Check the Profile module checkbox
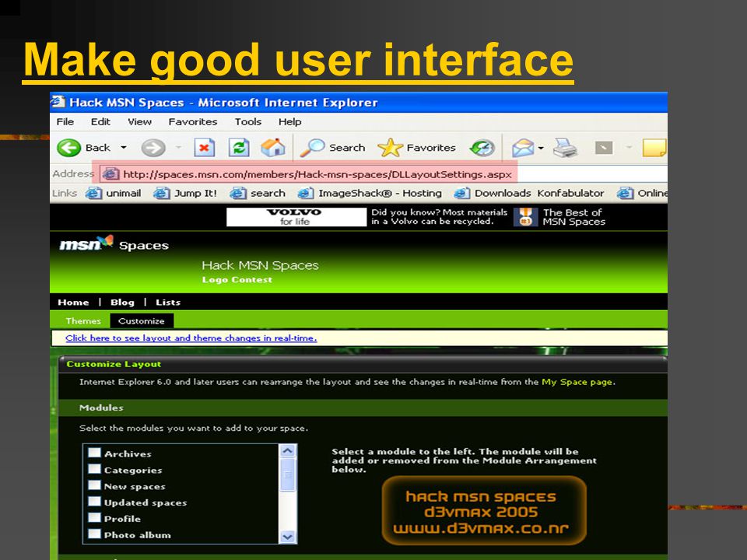Image resolution: width=747 pixels, height=560 pixels. pos(94,517)
